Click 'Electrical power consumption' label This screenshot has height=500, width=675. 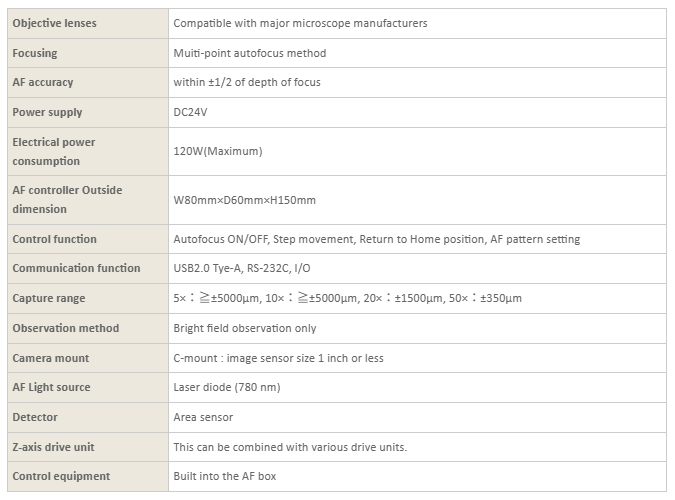53,151
